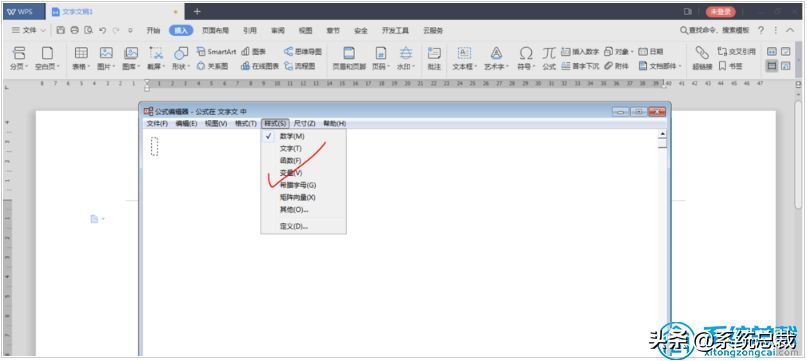Screen dimensions: 807x361
Task: Click the 批注 comment icon
Action: 434,53
